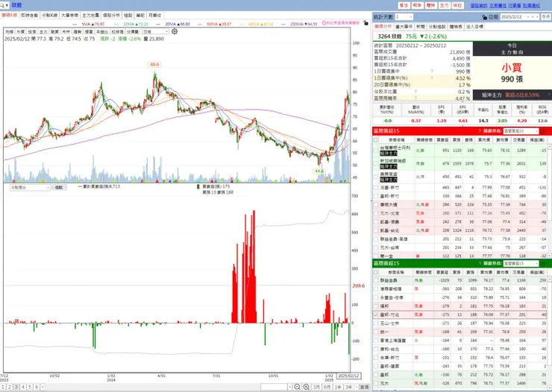Go to the previous date arrow
552x392 pixels.
tap(533, 17)
